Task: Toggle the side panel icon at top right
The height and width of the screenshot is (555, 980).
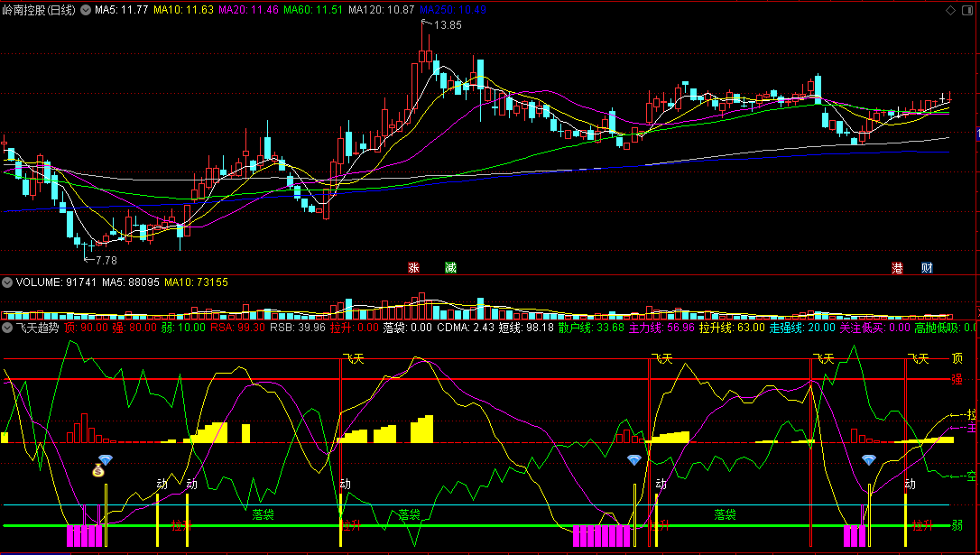Action: tap(966, 10)
